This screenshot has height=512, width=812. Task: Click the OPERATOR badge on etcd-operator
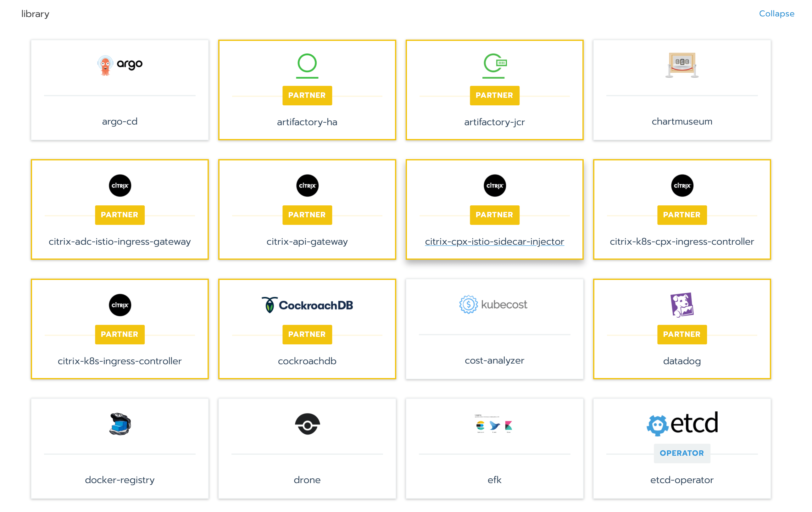(681, 453)
